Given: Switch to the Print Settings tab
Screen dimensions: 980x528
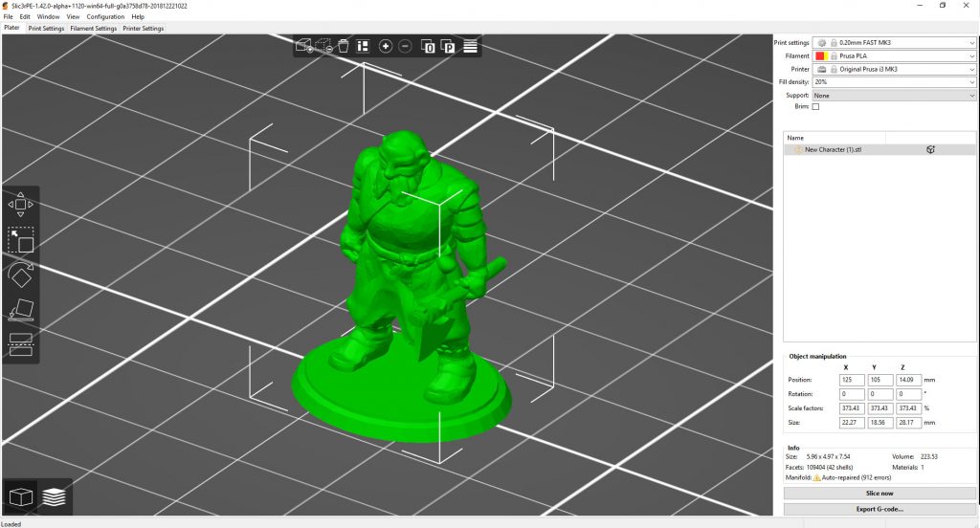Looking at the screenshot, I should 46,28.
